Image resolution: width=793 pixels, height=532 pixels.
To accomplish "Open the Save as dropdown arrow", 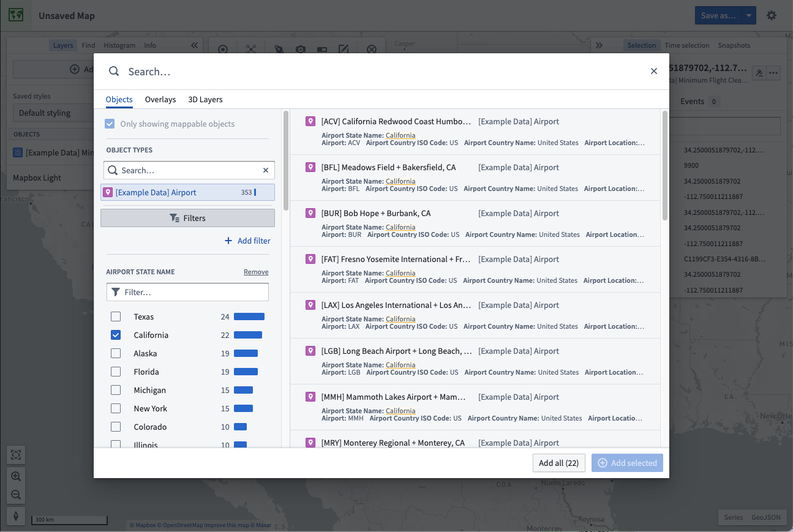I will pyautogui.click(x=749, y=15).
